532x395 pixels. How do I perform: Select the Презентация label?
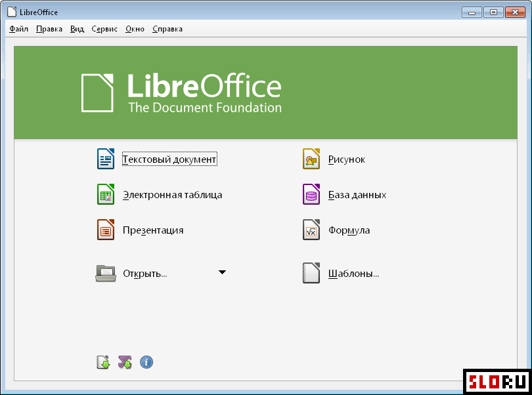[x=153, y=230]
